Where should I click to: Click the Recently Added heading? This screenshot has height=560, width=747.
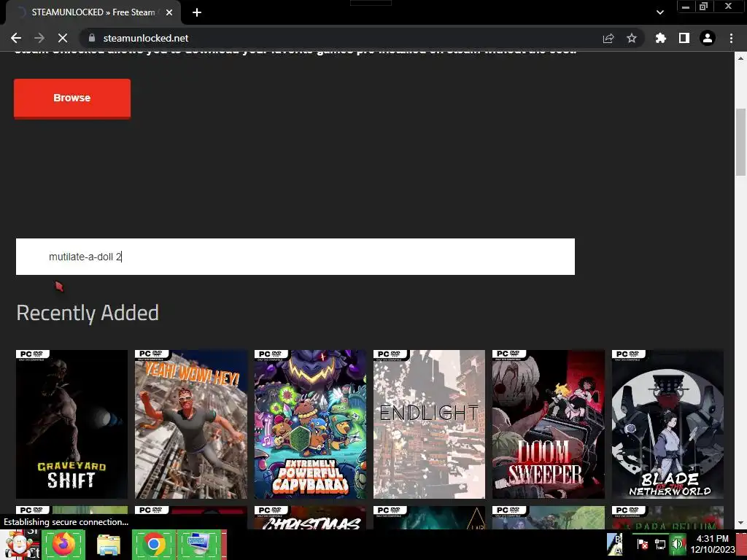88,313
